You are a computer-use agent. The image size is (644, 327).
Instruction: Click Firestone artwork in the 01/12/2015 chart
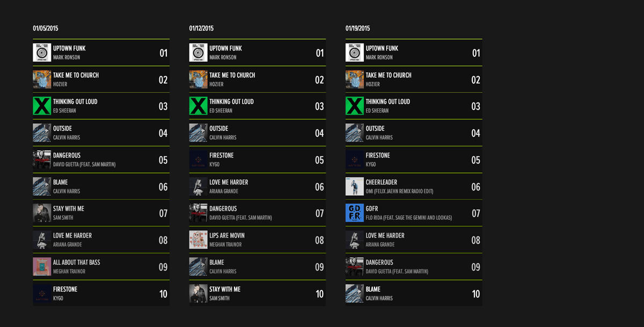[x=198, y=160]
